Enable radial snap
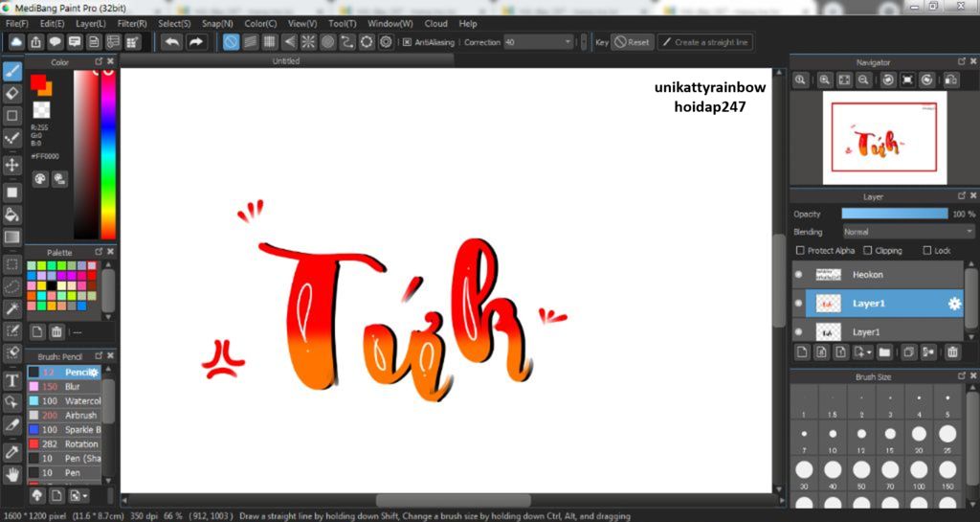 309,42
